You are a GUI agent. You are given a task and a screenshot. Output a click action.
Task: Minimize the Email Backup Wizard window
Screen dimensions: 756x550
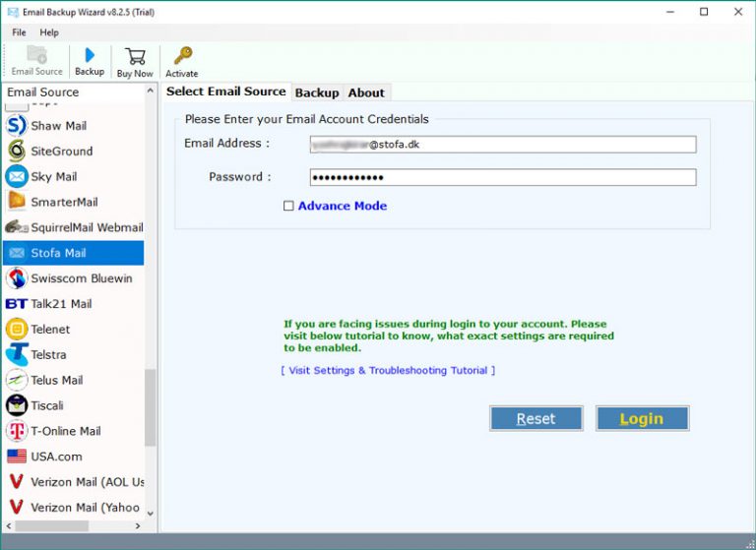(x=670, y=12)
